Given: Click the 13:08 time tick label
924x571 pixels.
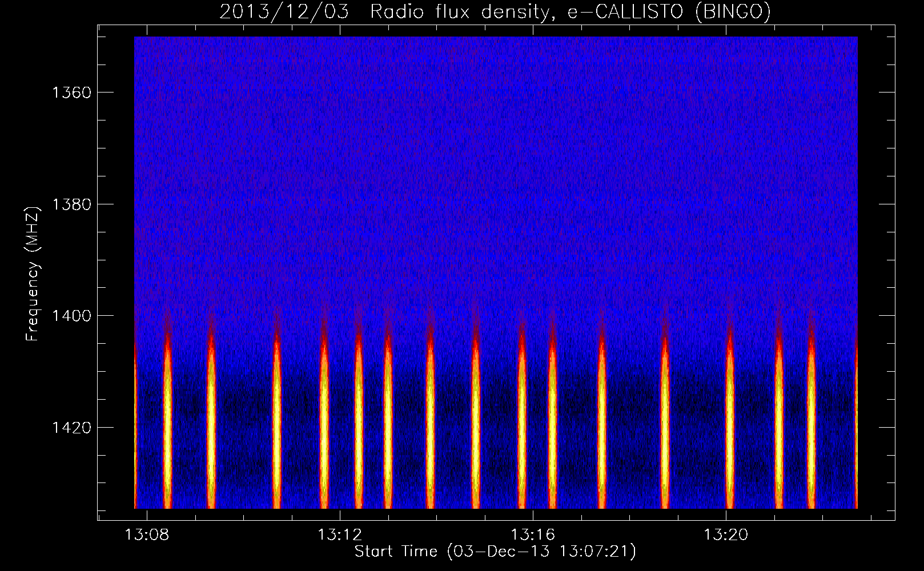Looking at the screenshot, I should pyautogui.click(x=147, y=535).
